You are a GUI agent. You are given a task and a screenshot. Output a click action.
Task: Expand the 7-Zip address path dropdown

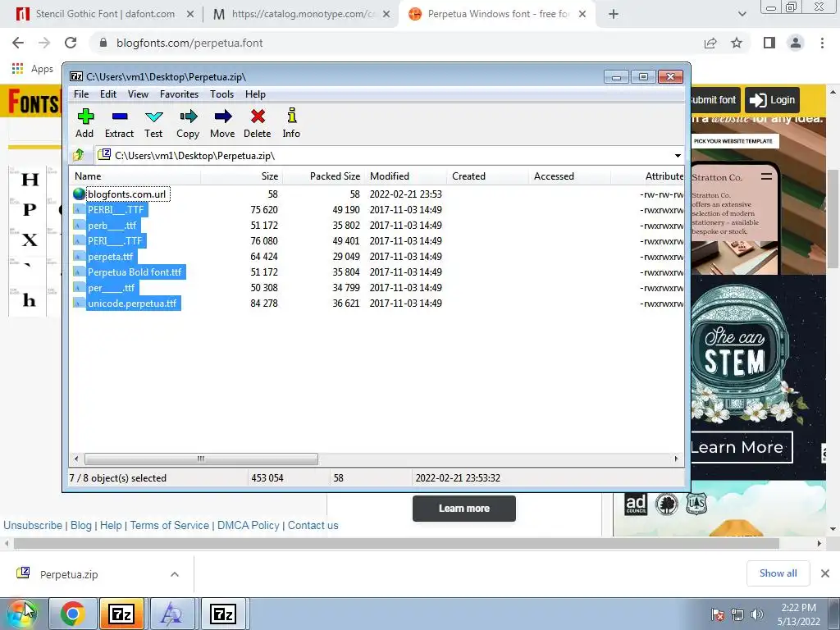pos(678,155)
